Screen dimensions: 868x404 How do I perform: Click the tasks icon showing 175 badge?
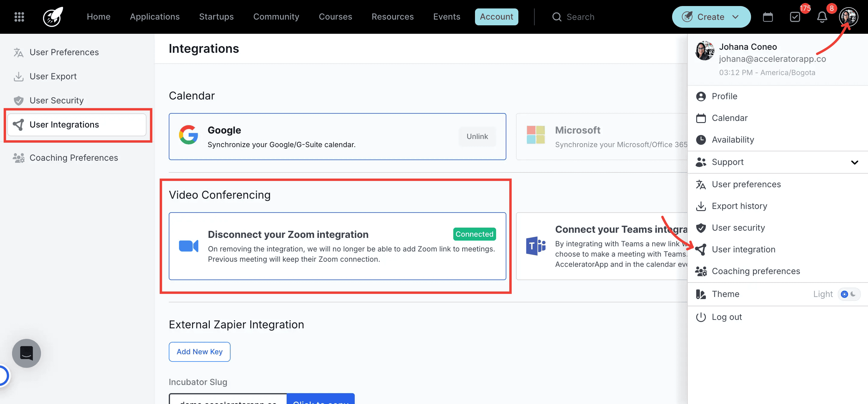[795, 17]
